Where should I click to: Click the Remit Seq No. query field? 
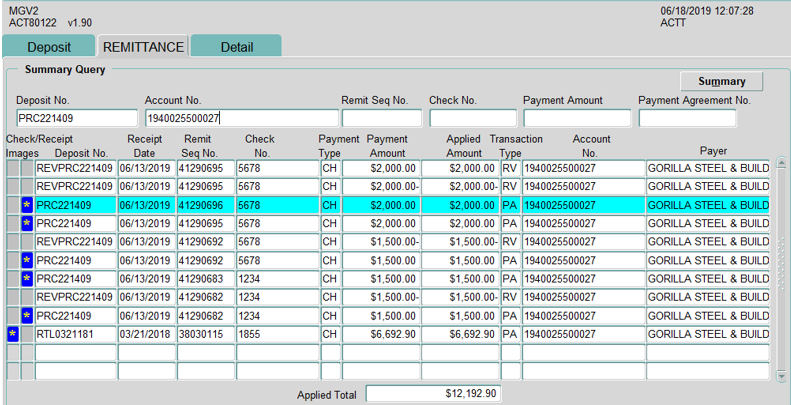(381, 118)
